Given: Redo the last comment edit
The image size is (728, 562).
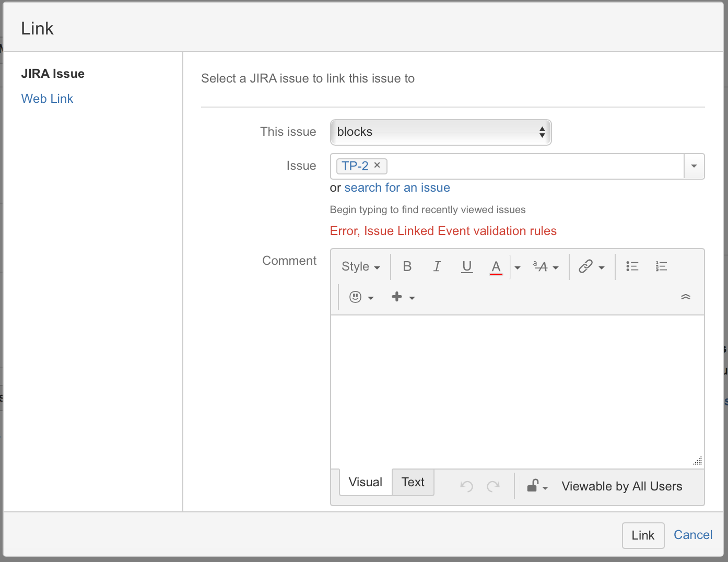Looking at the screenshot, I should (493, 486).
